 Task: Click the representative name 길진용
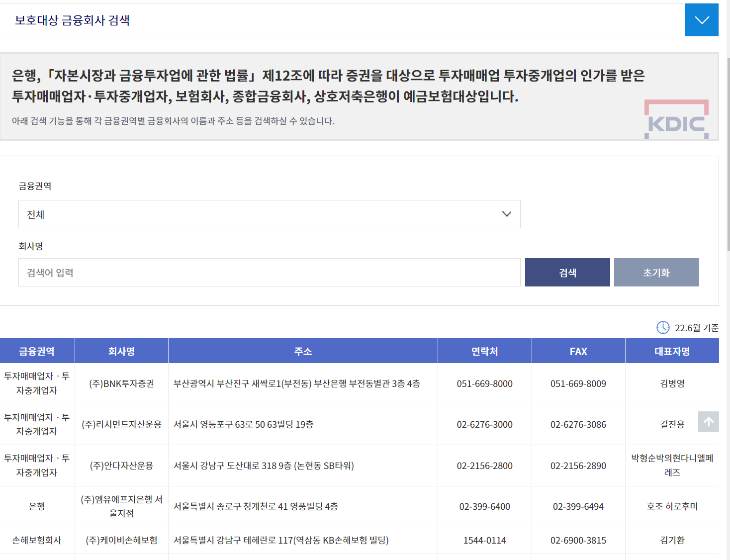click(x=672, y=424)
